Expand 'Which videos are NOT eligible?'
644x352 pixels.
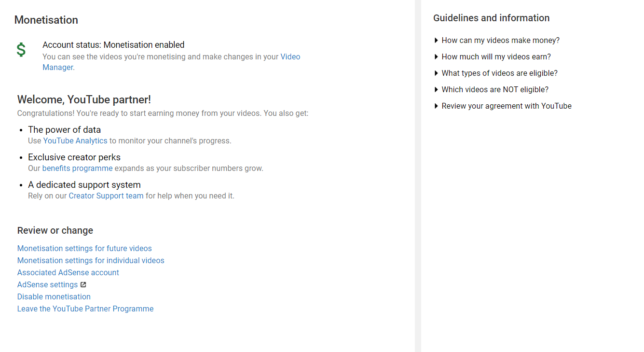pyautogui.click(x=491, y=90)
